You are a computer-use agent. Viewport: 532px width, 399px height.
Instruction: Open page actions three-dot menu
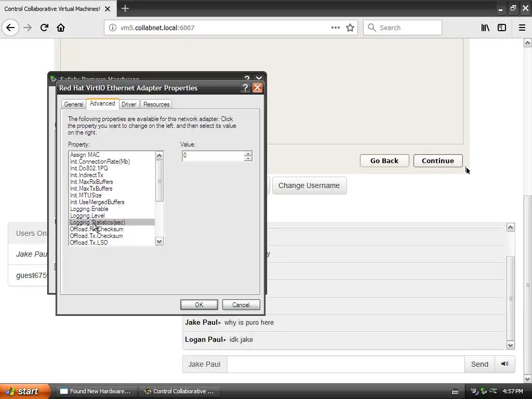(x=335, y=28)
